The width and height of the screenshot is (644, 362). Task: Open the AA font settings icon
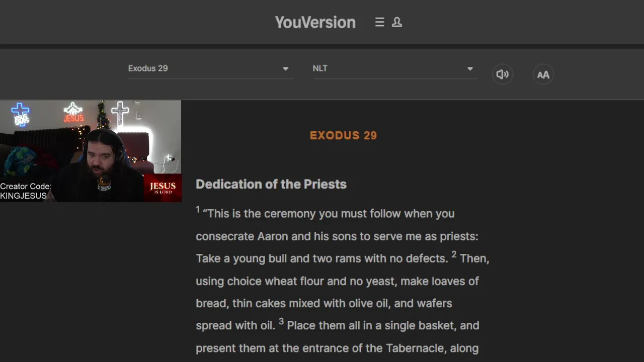[543, 75]
